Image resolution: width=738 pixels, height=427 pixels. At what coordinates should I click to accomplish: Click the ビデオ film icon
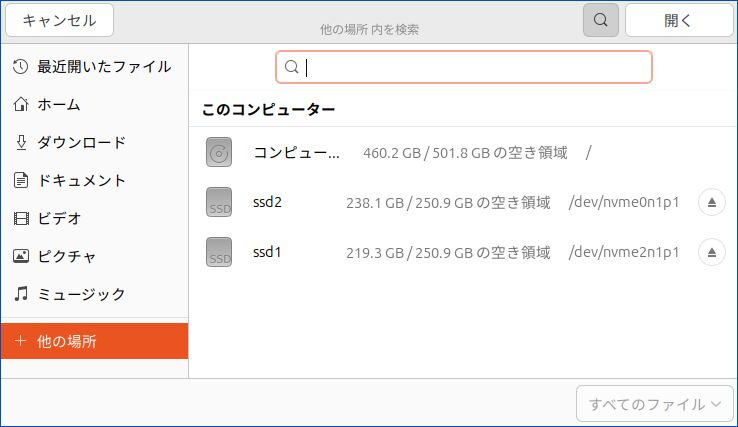[x=21, y=219]
